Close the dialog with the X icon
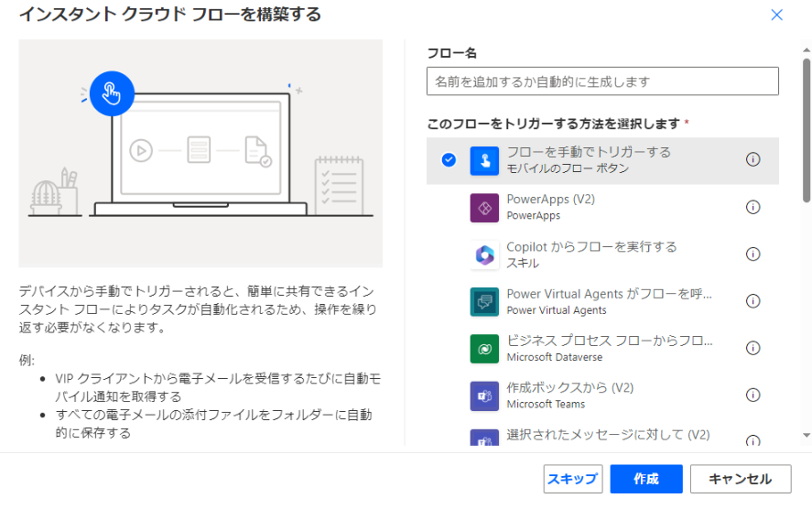This screenshot has width=812, height=509. 776,15
